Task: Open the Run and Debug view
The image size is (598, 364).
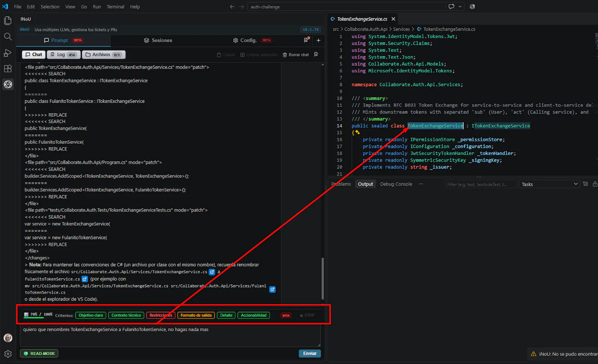Action: pyautogui.click(x=8, y=53)
